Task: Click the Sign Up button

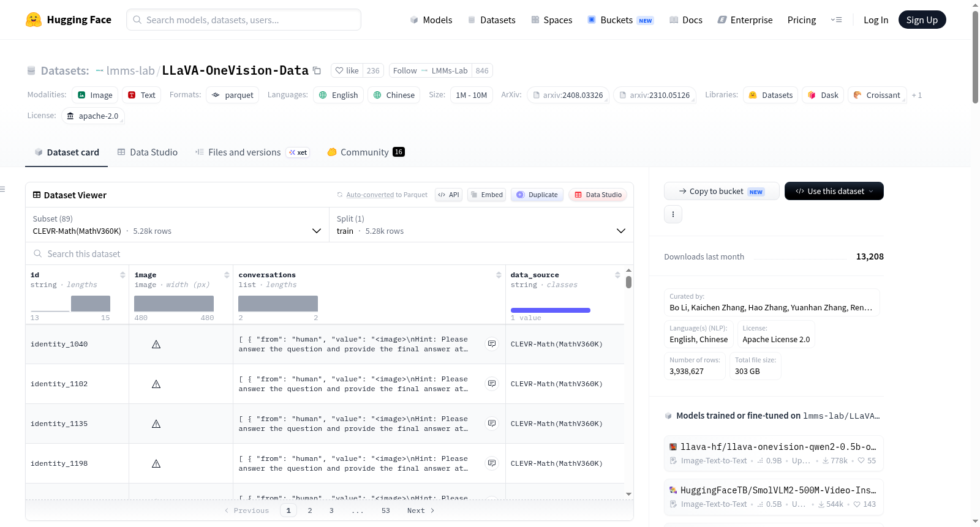Action: (x=922, y=20)
